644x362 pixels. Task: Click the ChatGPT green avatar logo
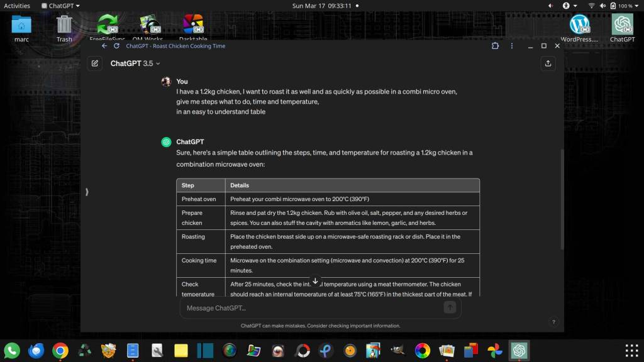tap(166, 142)
